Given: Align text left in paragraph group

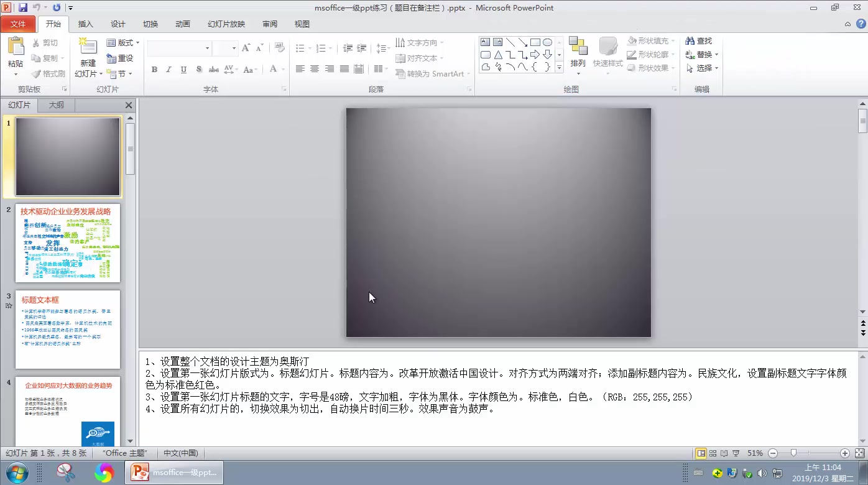Looking at the screenshot, I should tap(300, 69).
